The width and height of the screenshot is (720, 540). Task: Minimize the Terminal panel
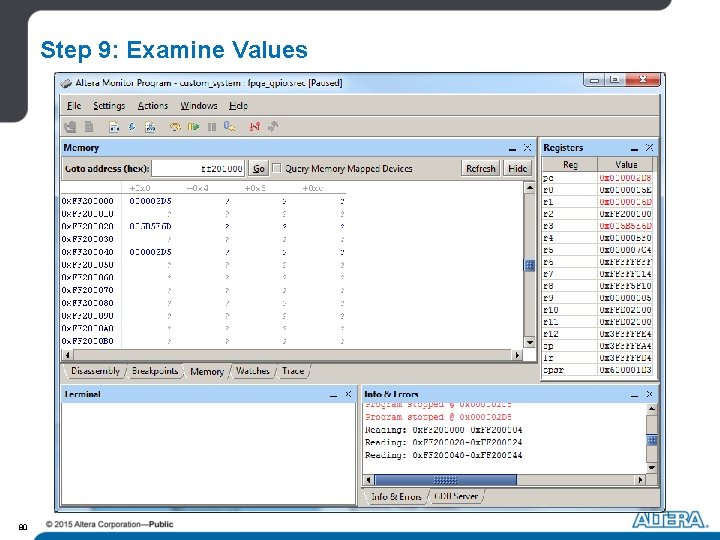click(x=333, y=394)
